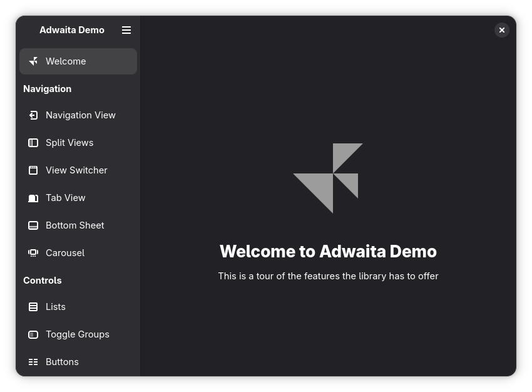
Task: Select the Toggle Groups icon
Action: coord(33,334)
